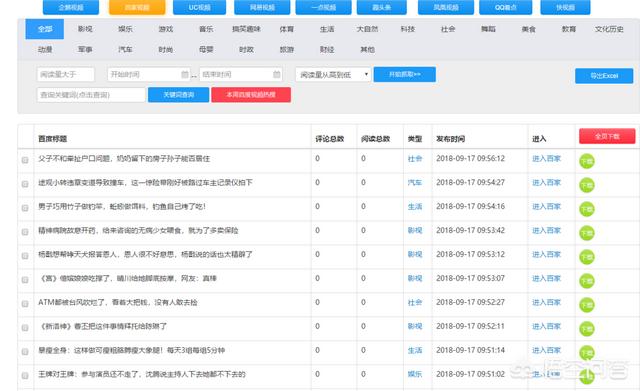This screenshot has height=391, width=640.
Task: Click the 开始抓取>> button
Action: pos(404,74)
